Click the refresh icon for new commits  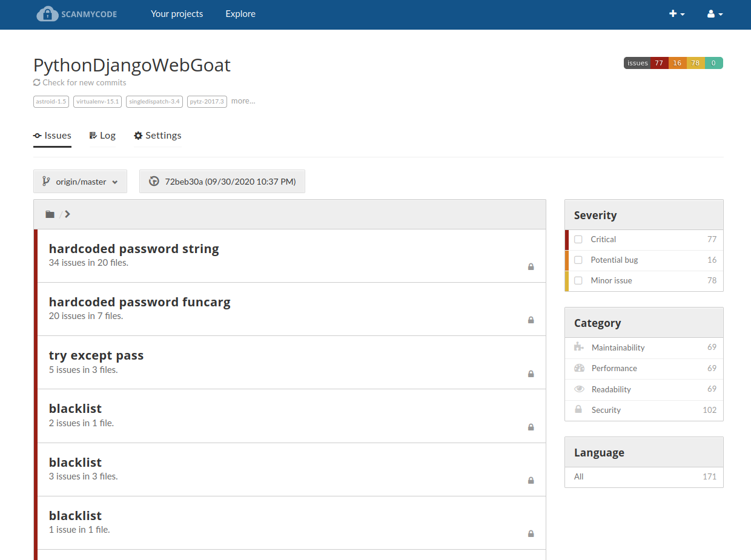click(x=37, y=82)
